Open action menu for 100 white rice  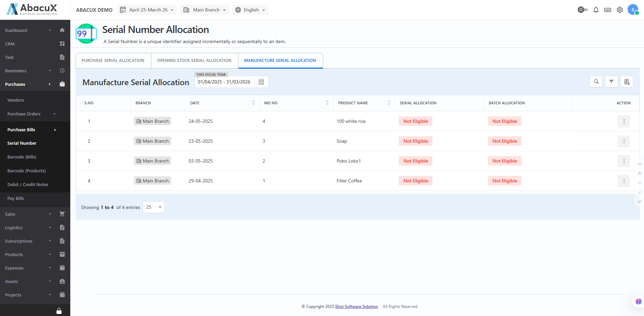point(623,121)
